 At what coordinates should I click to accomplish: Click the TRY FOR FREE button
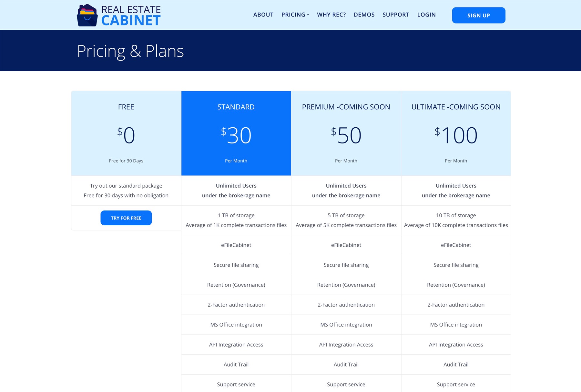pyautogui.click(x=126, y=218)
